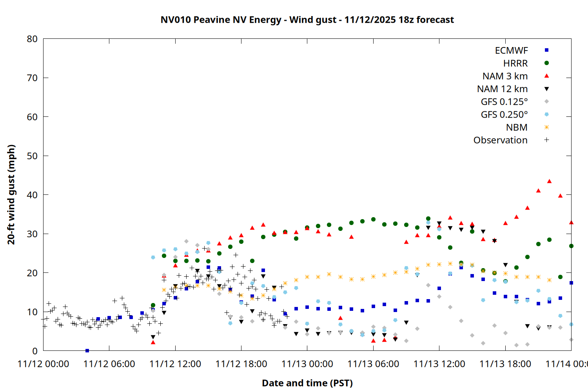Click the GFS 0.250° light blue legend marker
The image size is (588, 392).
pyautogui.click(x=546, y=114)
